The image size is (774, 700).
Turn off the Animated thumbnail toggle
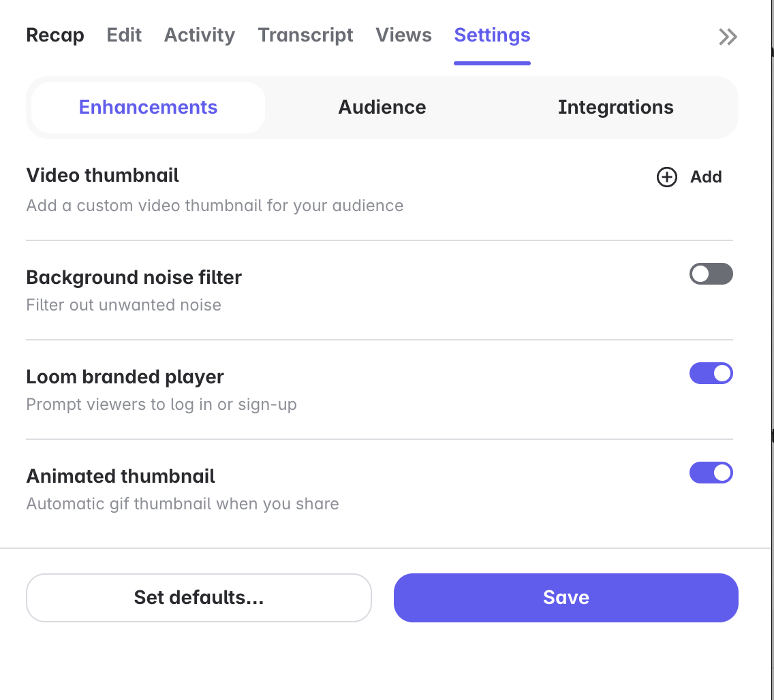tap(711, 473)
